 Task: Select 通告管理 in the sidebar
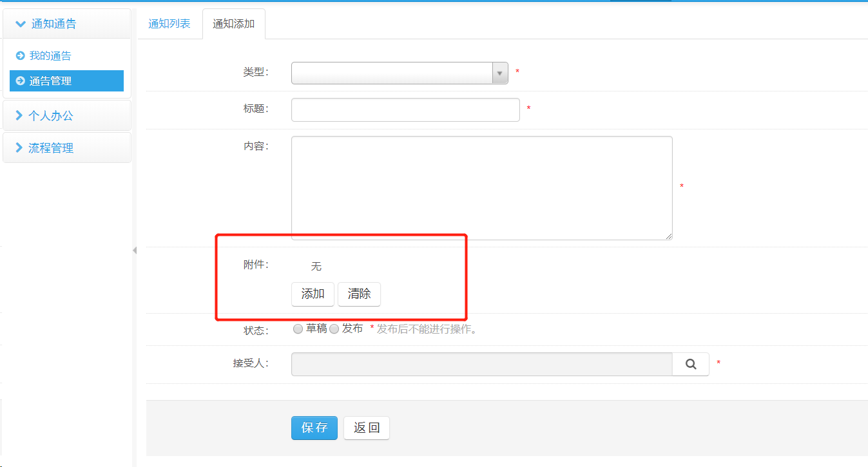click(66, 81)
